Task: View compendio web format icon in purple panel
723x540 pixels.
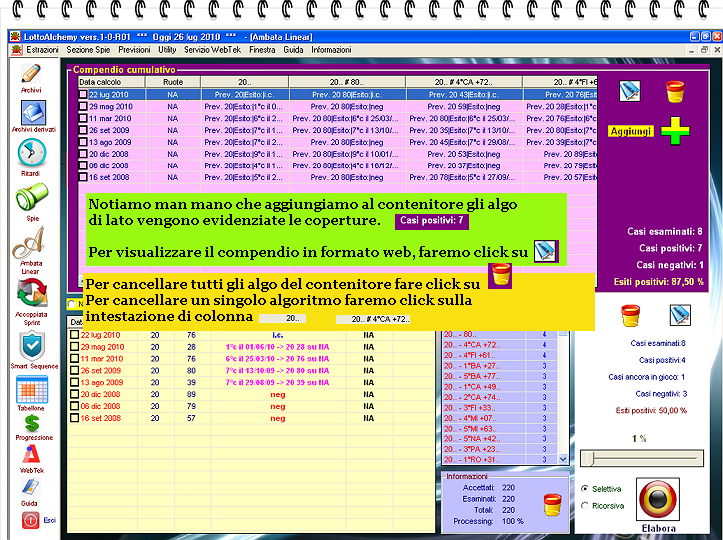Action: coord(629,91)
